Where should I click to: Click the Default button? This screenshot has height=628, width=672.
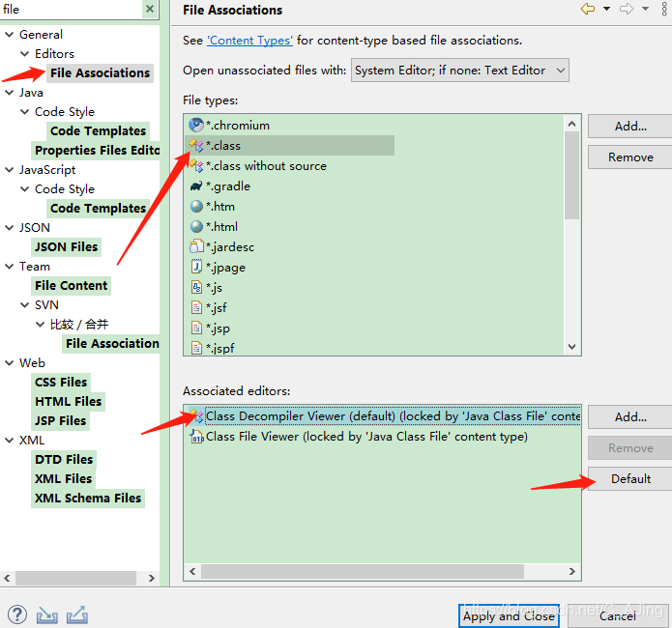(x=630, y=478)
